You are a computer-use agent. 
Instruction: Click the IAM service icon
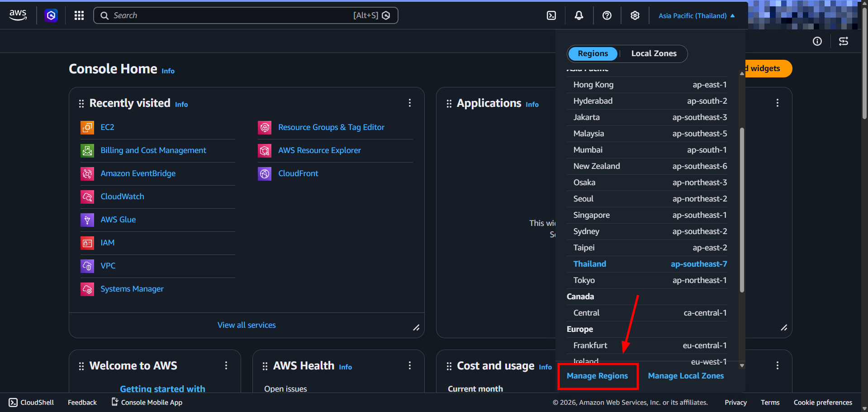pyautogui.click(x=87, y=243)
